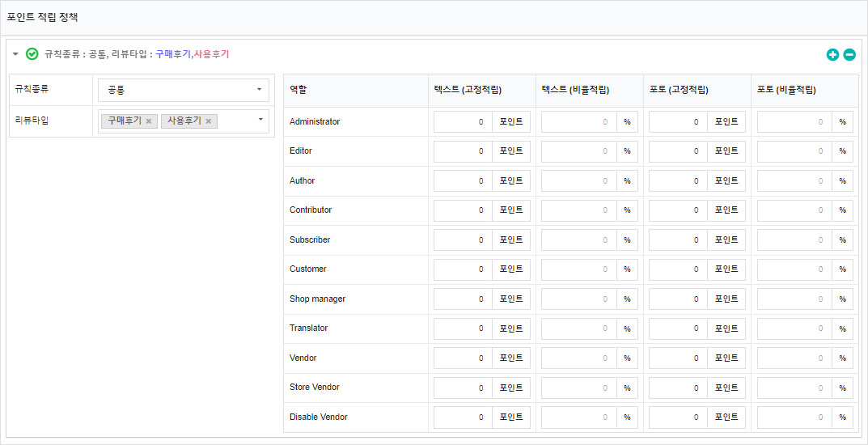Click the Subscriber 텍스트 고정적립 field
The image size is (868, 445).
coord(463,239)
